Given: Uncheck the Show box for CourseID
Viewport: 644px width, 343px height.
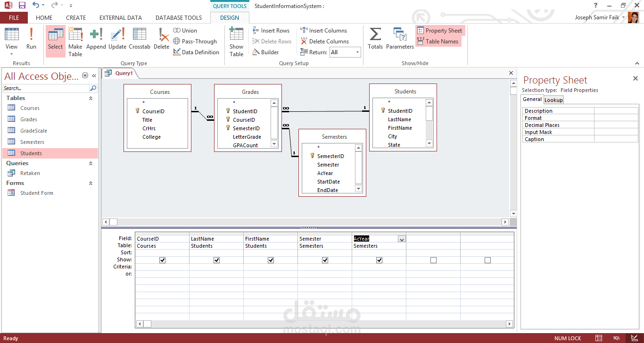Looking at the screenshot, I should click(162, 259).
